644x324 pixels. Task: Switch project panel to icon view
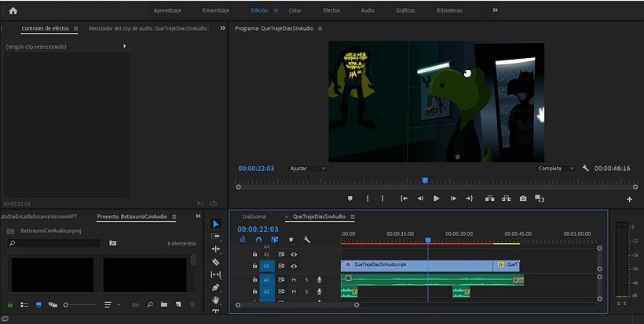38,304
